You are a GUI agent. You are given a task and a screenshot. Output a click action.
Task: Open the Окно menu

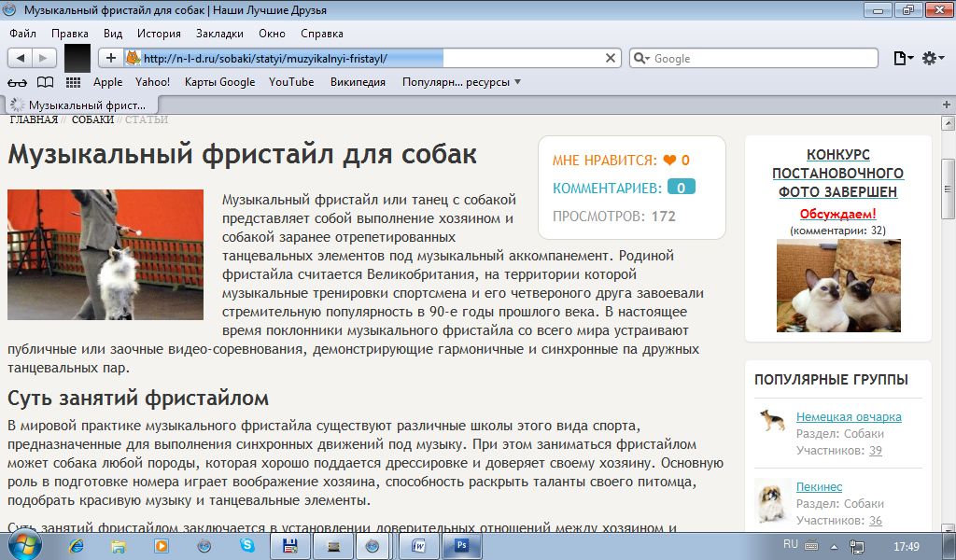272,34
